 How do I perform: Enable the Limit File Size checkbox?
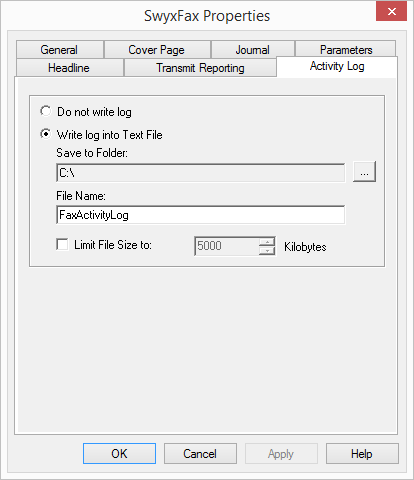(62, 244)
